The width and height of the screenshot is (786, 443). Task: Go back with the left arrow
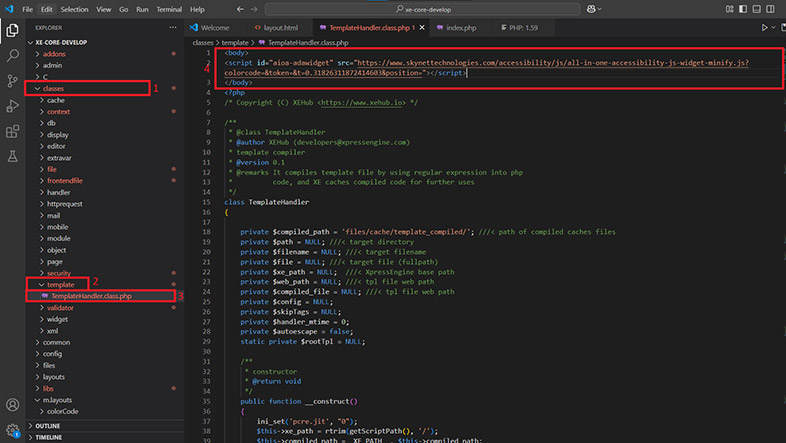click(x=240, y=9)
